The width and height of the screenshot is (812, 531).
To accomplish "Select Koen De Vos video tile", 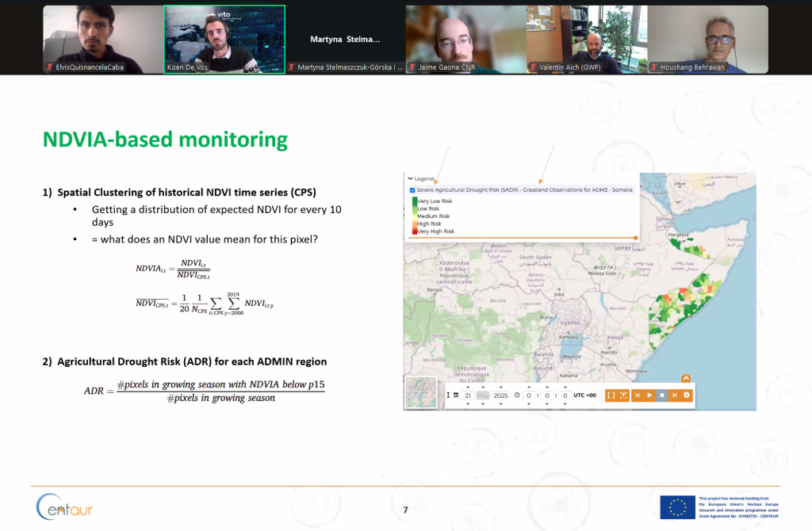I will click(x=224, y=40).
